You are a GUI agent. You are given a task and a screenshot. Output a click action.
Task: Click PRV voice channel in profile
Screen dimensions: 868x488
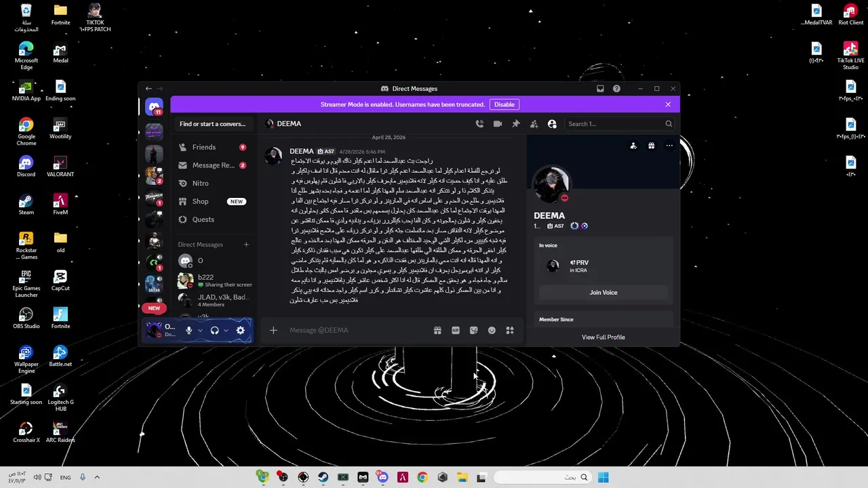coord(579,262)
